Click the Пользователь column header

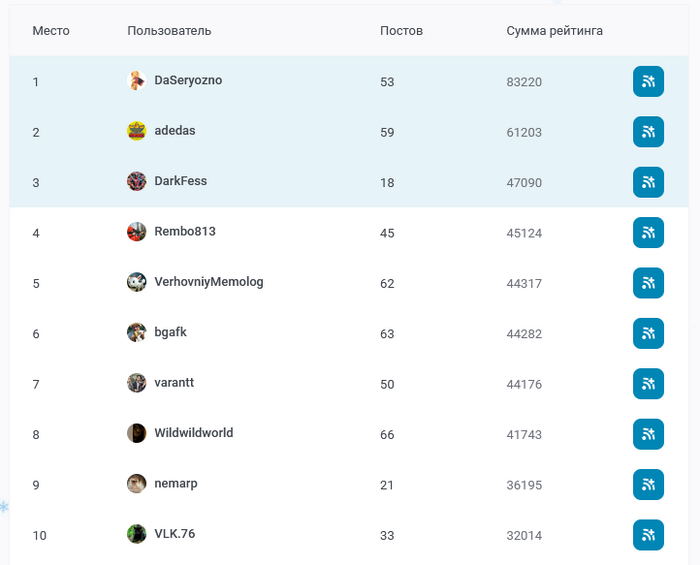click(x=169, y=31)
